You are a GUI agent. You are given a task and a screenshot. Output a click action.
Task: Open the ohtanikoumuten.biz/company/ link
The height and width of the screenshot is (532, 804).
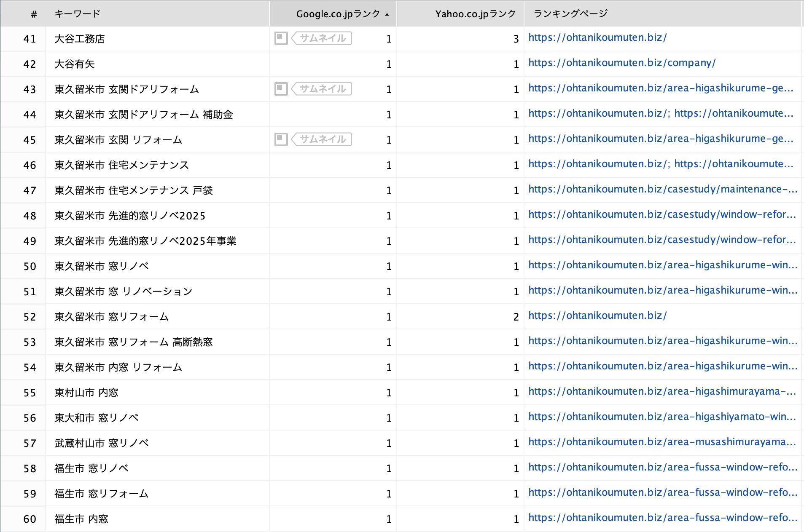[x=622, y=63]
